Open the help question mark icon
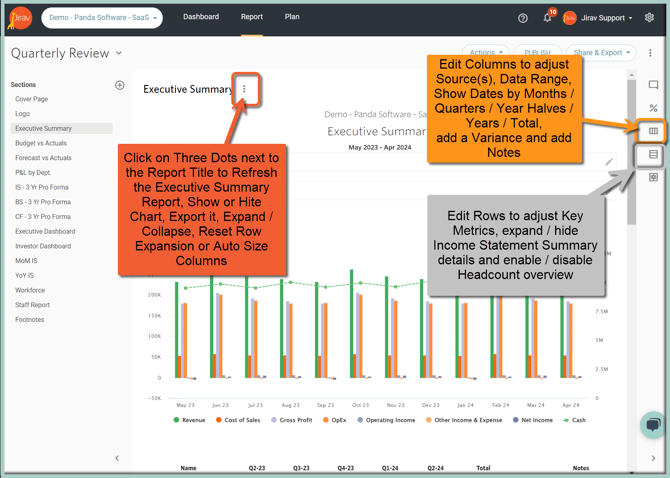670x478 pixels. click(x=523, y=18)
